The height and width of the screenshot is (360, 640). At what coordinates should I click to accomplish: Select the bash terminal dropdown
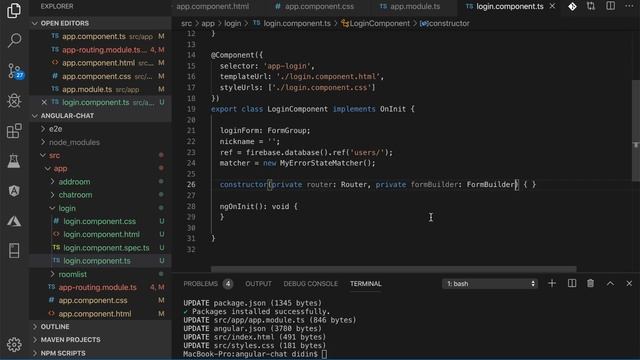[x=490, y=284]
